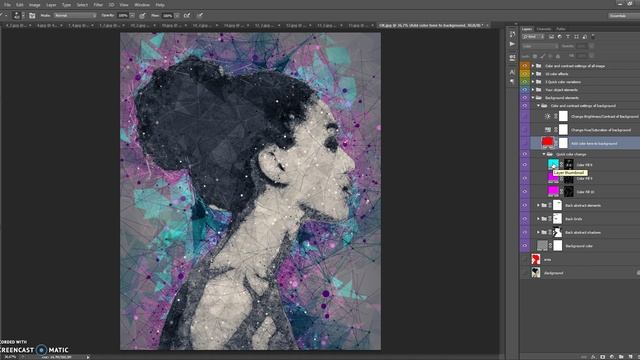Open the Layer menu
This screenshot has height=360, width=640.
point(51,5)
